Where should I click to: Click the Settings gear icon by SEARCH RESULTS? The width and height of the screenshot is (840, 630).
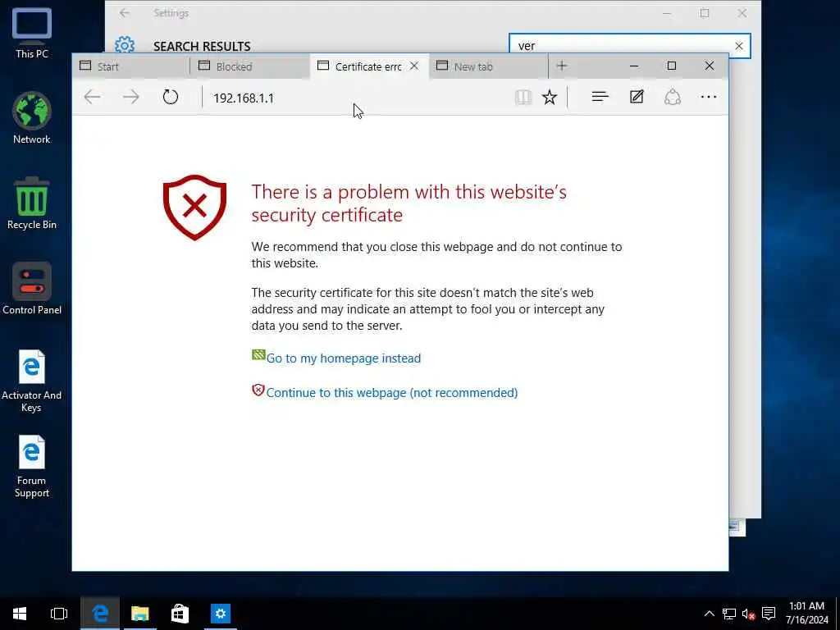coord(125,46)
